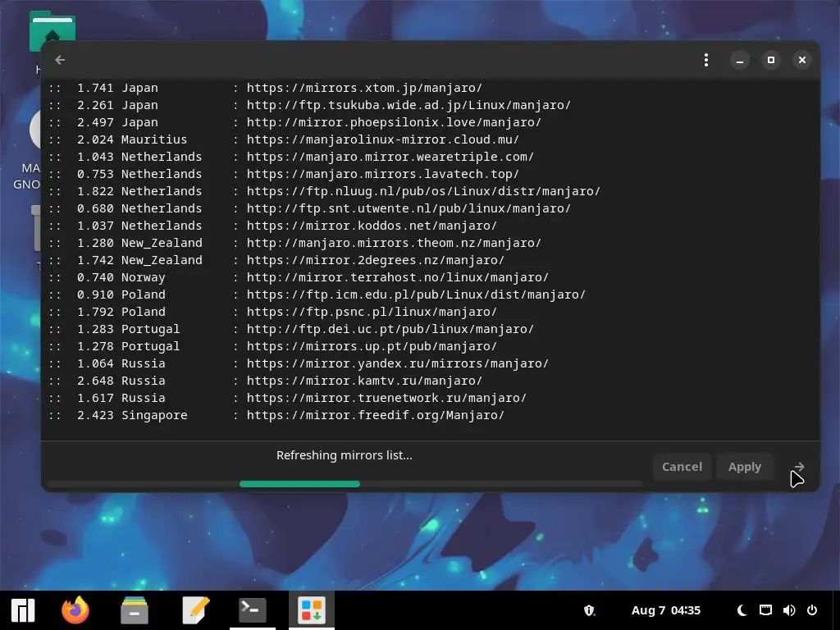840x630 pixels.
Task: Click the ftp.icm.edu.pl Poland mirror line
Action: click(x=317, y=294)
